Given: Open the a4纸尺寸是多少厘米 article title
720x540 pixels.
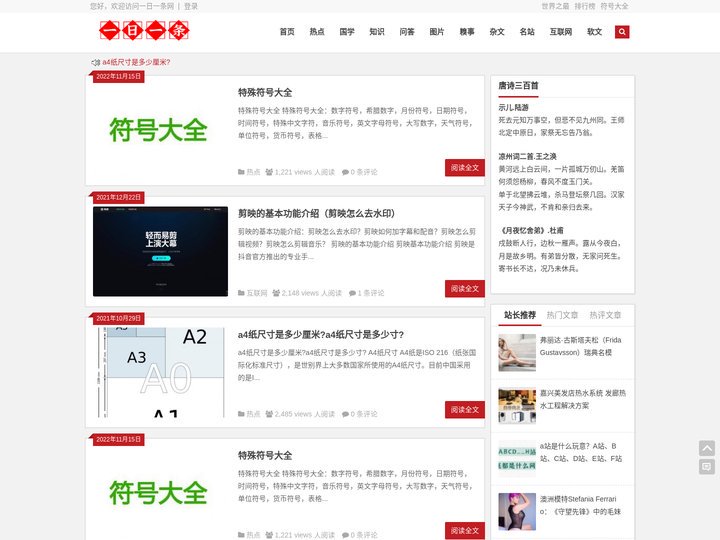Looking at the screenshot, I should 321,335.
